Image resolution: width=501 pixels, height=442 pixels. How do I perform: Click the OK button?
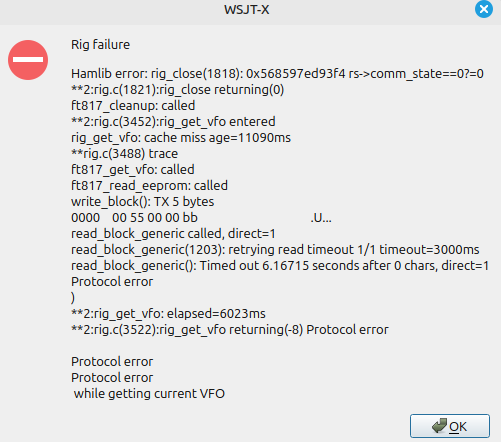450,426
